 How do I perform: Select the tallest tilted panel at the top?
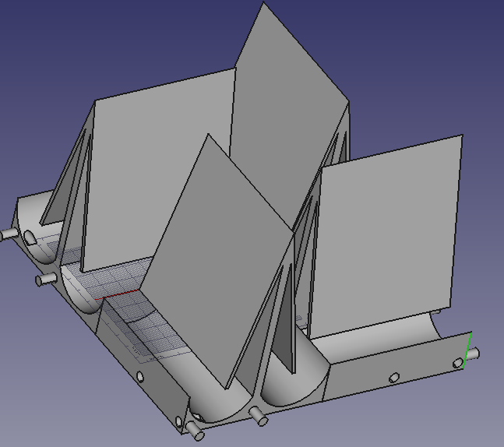pos(289,111)
